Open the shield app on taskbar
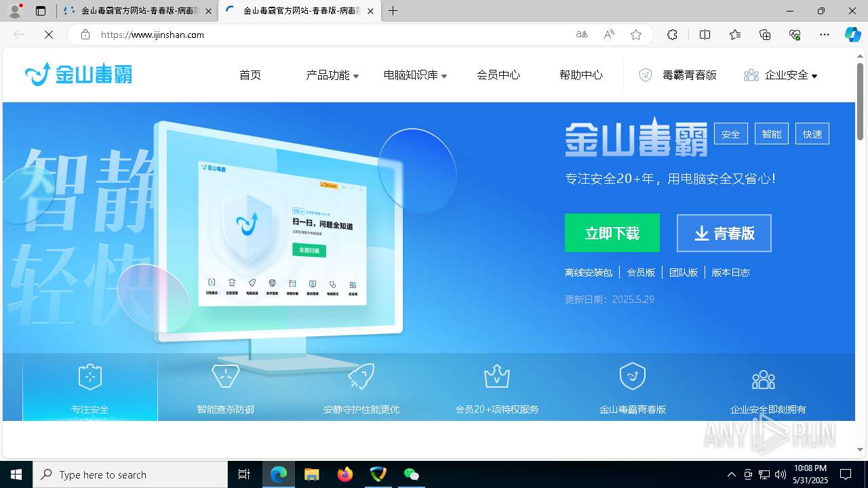The image size is (868, 488). point(378,474)
